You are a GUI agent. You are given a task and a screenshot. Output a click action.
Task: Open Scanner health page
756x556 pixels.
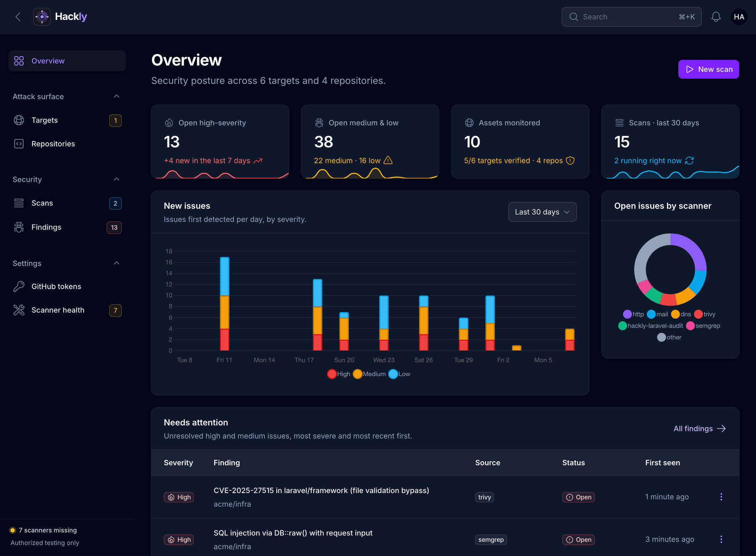pyautogui.click(x=67, y=310)
